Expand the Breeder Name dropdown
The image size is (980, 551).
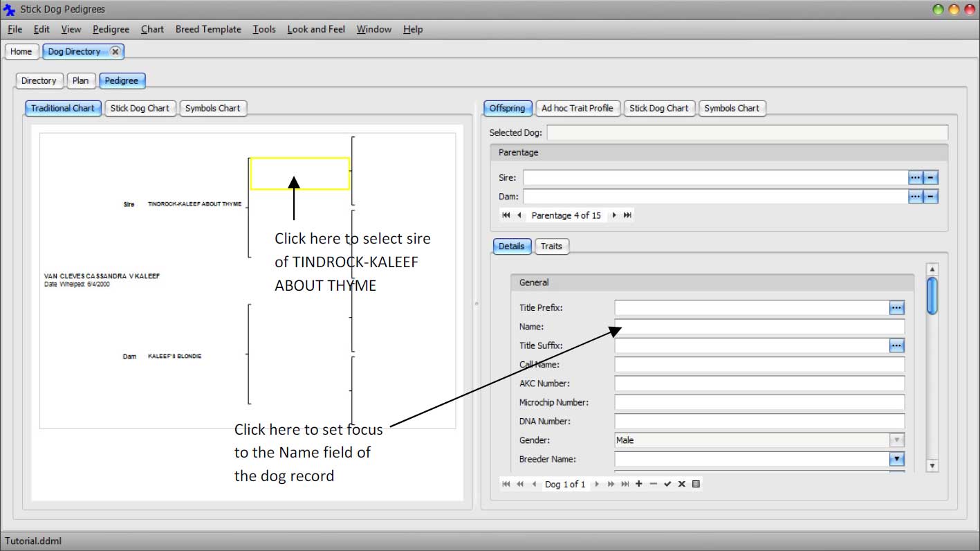(x=896, y=459)
